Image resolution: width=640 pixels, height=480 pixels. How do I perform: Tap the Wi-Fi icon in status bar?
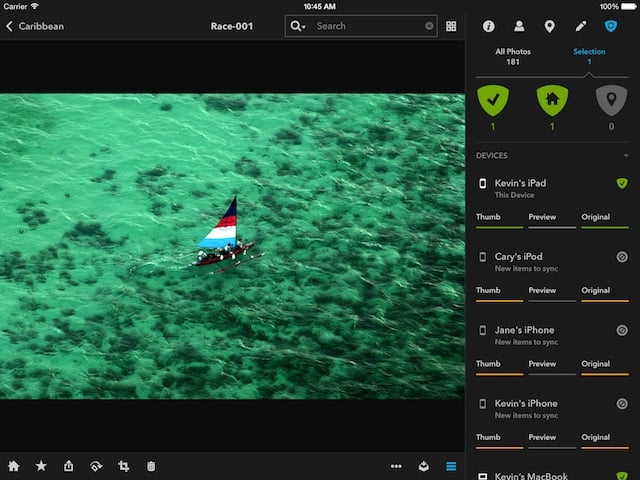(35, 6)
